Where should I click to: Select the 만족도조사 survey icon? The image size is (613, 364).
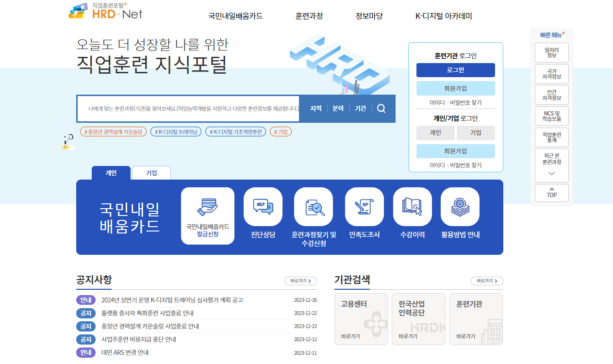coord(364,206)
